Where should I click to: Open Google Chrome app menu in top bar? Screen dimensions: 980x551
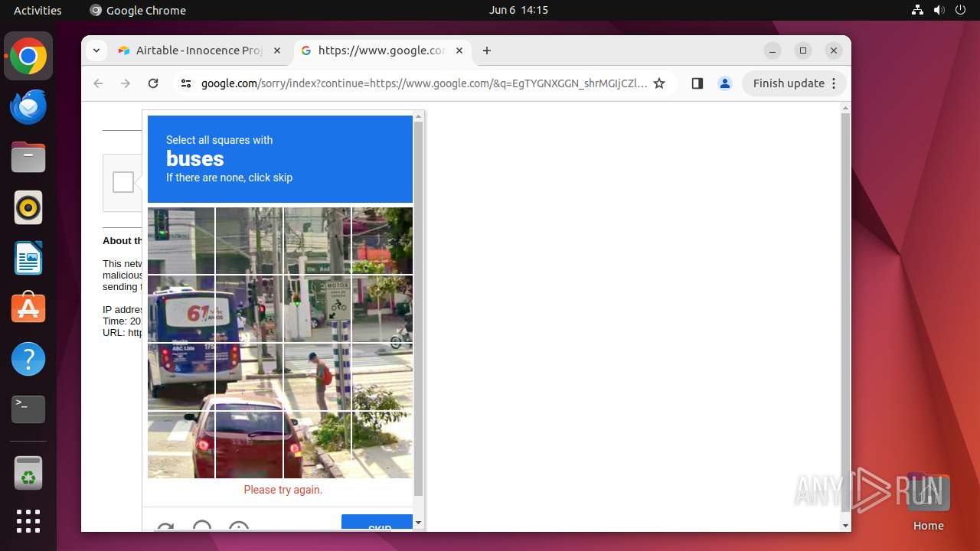(138, 10)
